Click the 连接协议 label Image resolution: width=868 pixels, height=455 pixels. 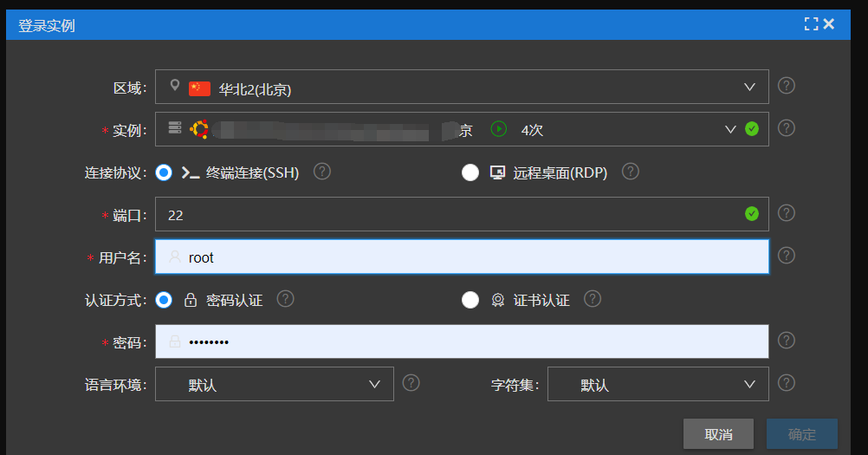coord(115,172)
